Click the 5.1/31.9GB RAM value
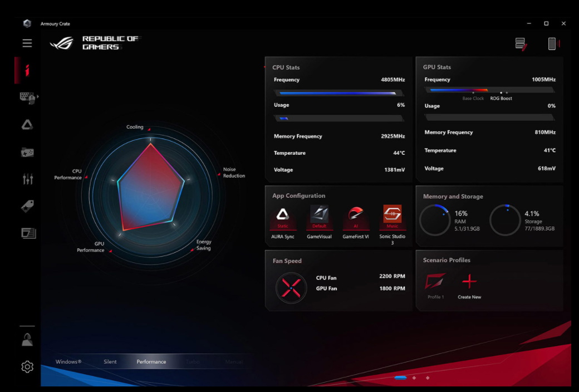Image resolution: width=579 pixels, height=392 pixels. coord(467,229)
